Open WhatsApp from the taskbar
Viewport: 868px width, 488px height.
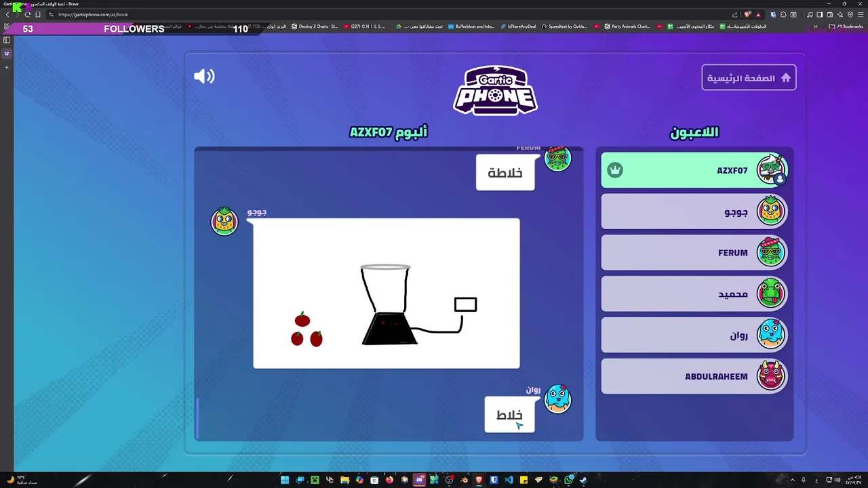[x=568, y=480]
